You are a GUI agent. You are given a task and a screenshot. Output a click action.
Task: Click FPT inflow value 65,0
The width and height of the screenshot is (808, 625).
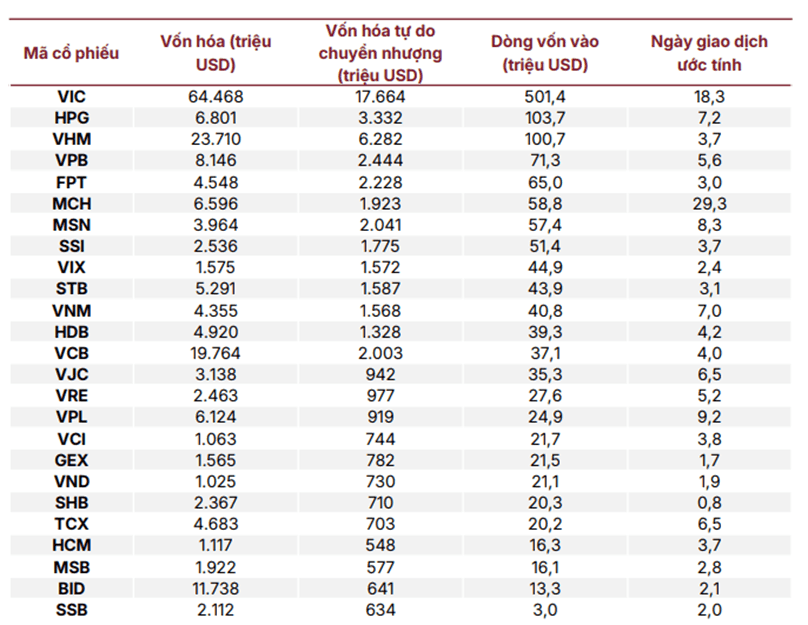(545, 182)
